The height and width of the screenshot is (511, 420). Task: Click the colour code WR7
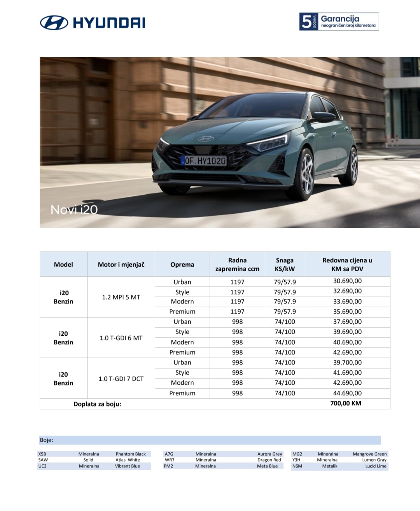(170, 460)
